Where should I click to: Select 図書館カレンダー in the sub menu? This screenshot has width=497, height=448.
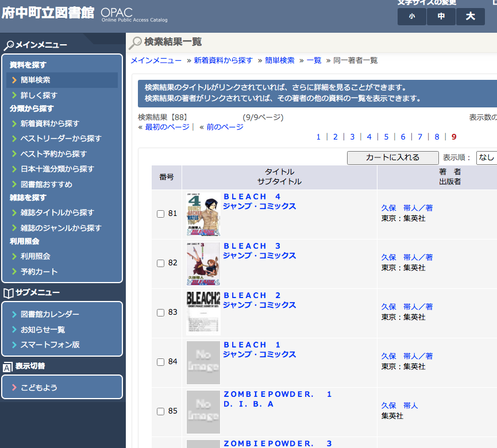click(x=50, y=314)
